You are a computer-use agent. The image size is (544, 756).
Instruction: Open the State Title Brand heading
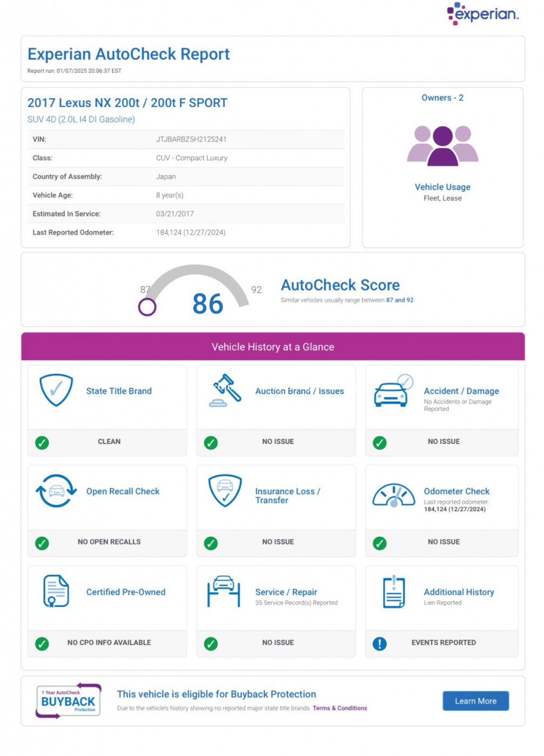[119, 391]
